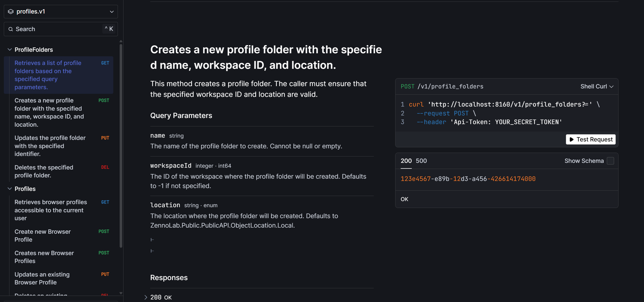Click the sidebar vertical scrollbar

[121, 145]
